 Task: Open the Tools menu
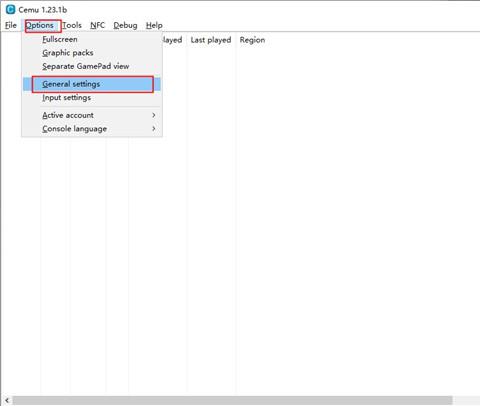coord(72,25)
